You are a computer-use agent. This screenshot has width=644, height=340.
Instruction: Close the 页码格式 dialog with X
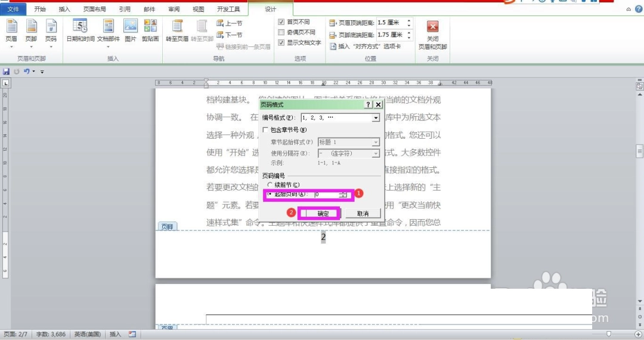pos(378,105)
